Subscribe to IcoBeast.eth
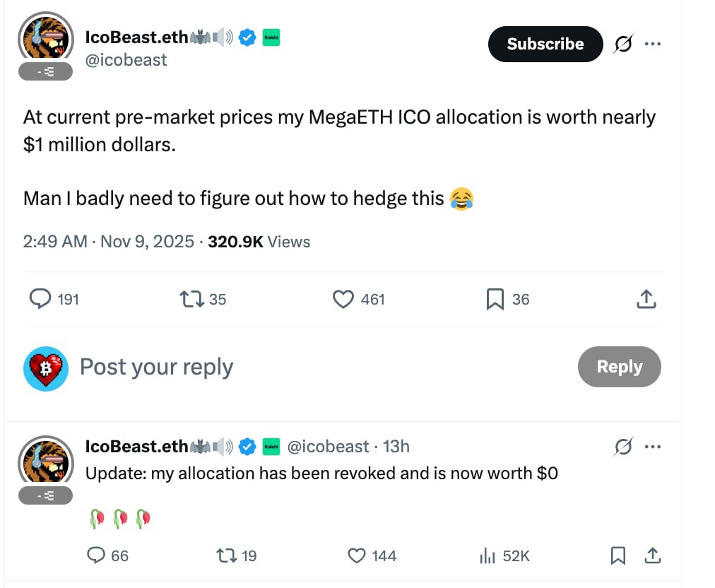The image size is (715, 588). [545, 44]
